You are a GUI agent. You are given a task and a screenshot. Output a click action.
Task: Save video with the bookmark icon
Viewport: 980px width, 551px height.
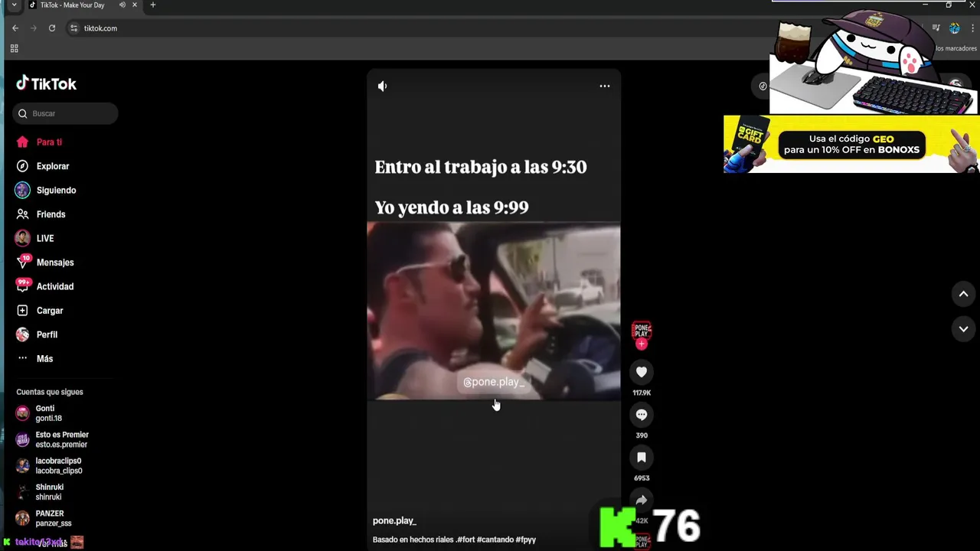pos(642,458)
